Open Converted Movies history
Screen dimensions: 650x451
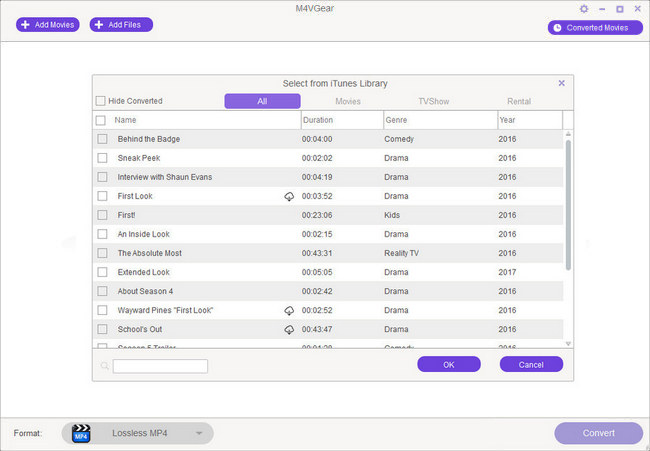[x=595, y=28]
